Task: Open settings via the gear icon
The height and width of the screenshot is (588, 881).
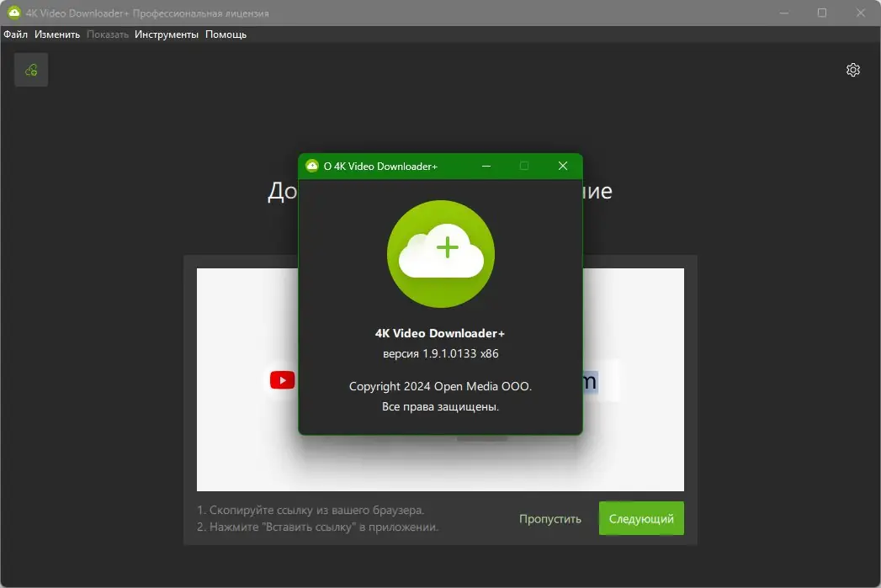Action: coord(853,70)
